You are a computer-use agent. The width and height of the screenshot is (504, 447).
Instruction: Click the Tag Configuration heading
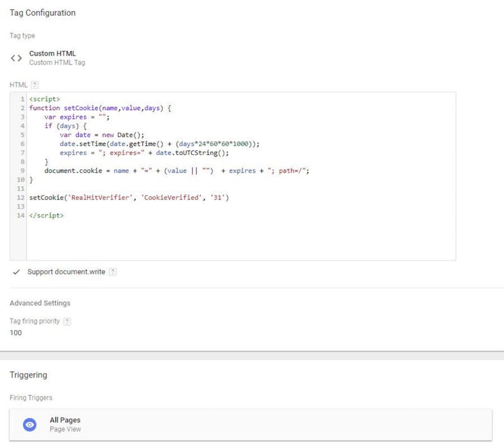click(42, 13)
